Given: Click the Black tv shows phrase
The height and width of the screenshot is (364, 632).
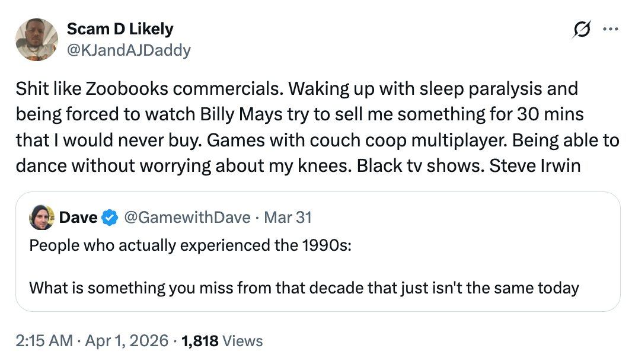Looking at the screenshot, I should (x=419, y=165).
